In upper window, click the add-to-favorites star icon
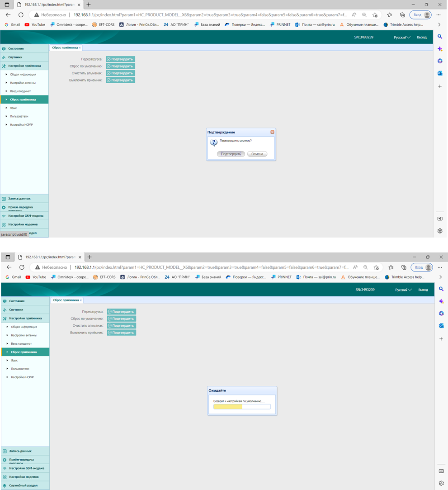Image resolution: width=448 pixels, height=490 pixels. tap(375, 14)
